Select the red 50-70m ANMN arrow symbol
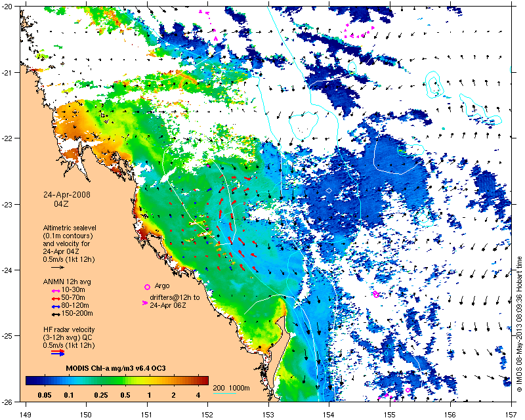The height and width of the screenshot is (420, 525). click(56, 298)
